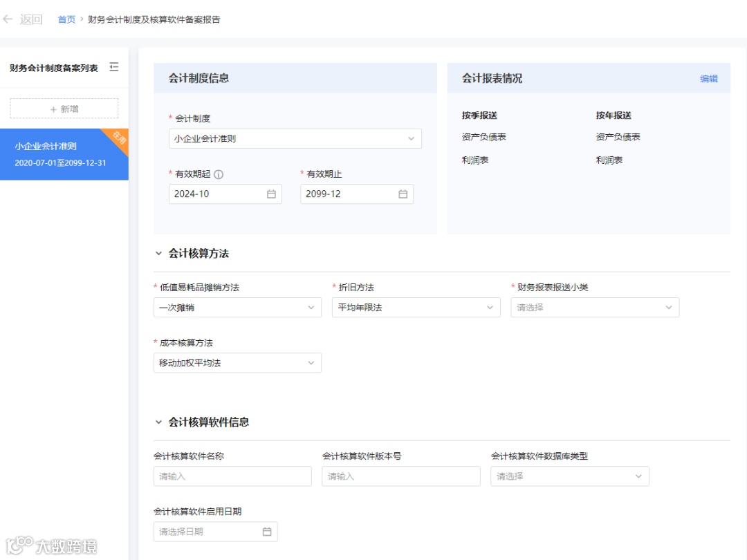Open calendar icon for 有效期止 date

tap(403, 194)
